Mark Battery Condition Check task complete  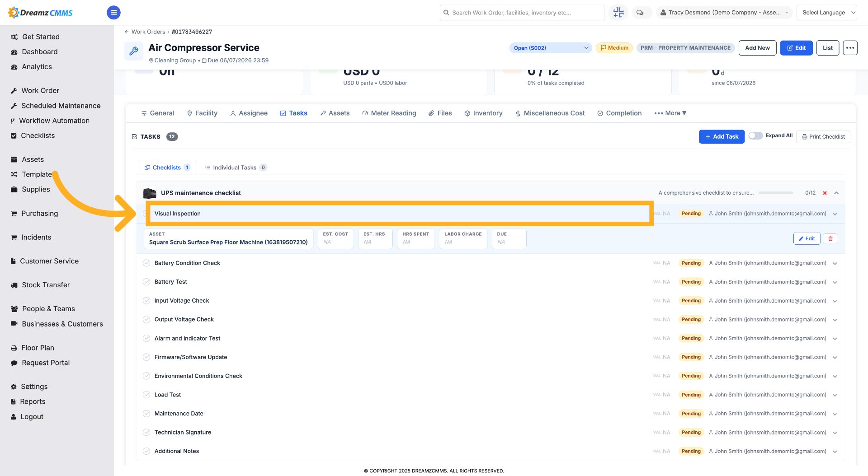click(x=146, y=263)
